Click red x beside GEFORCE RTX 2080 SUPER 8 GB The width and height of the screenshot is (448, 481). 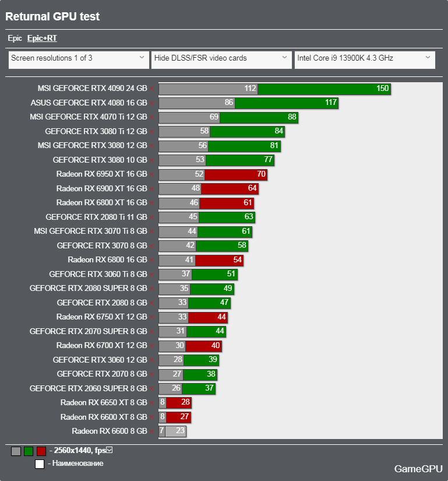(151, 289)
